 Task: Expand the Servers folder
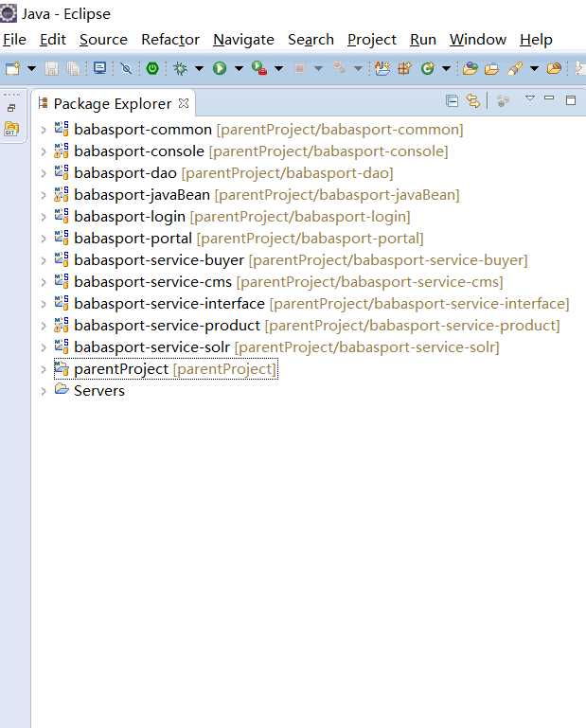pyautogui.click(x=44, y=391)
